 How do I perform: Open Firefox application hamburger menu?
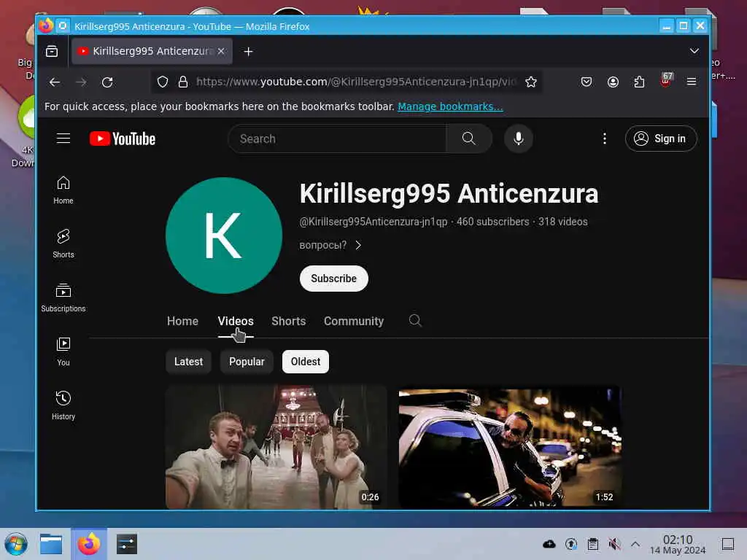[692, 82]
